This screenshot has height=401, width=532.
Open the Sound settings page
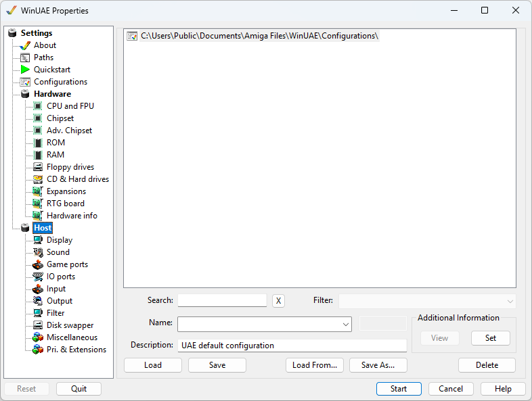pos(58,252)
